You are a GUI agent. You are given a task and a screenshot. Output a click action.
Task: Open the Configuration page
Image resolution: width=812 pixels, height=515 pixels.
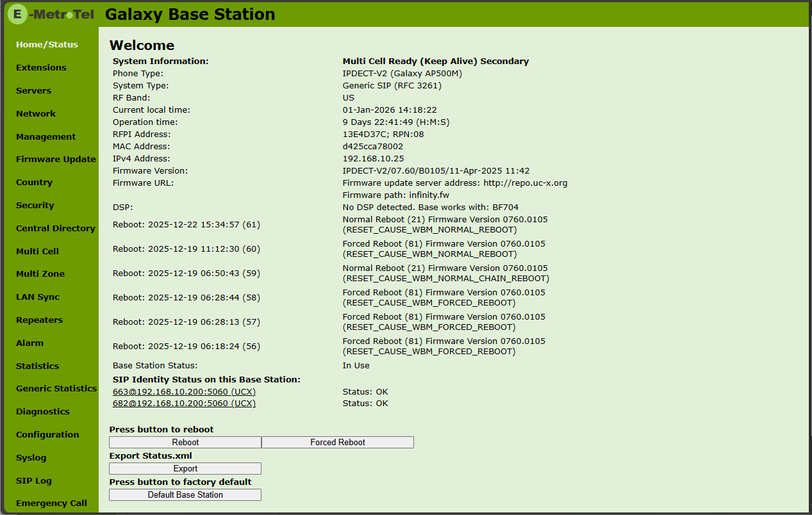[47, 435]
